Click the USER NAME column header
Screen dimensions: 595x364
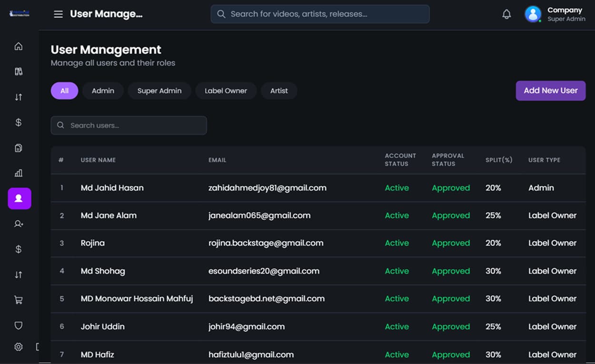(x=98, y=160)
